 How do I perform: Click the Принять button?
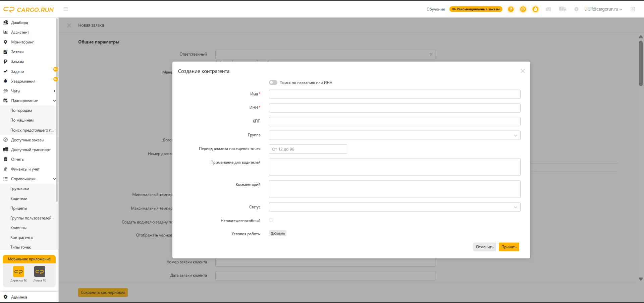(509, 247)
